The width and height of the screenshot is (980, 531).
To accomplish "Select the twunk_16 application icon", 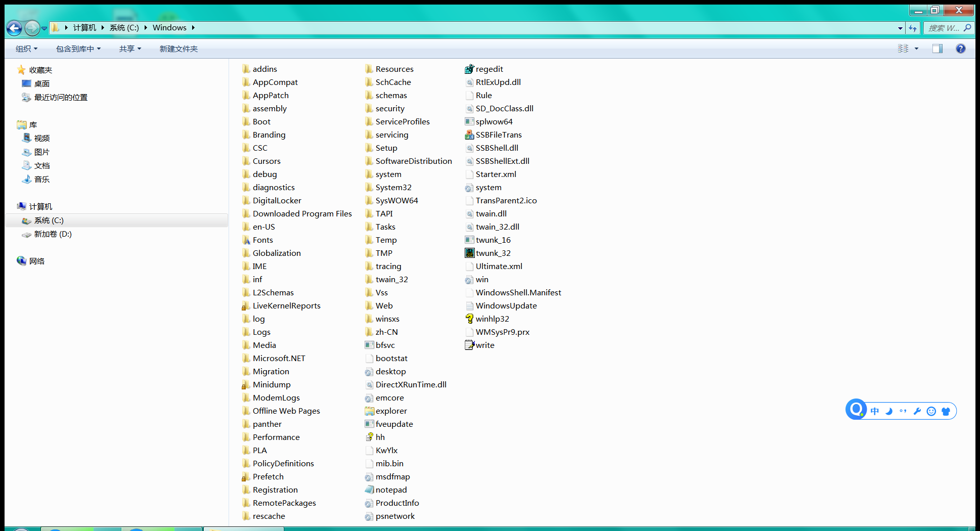I will 469,240.
